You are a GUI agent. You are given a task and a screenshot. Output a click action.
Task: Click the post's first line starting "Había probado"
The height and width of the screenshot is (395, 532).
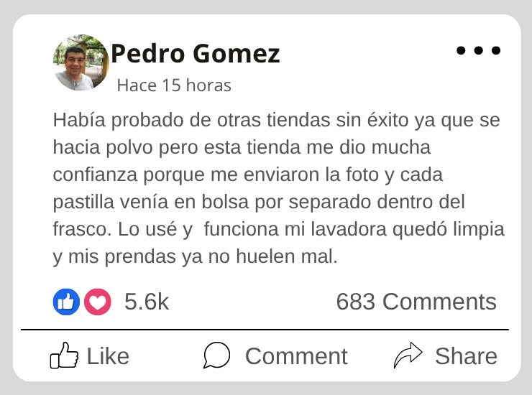[276, 119]
